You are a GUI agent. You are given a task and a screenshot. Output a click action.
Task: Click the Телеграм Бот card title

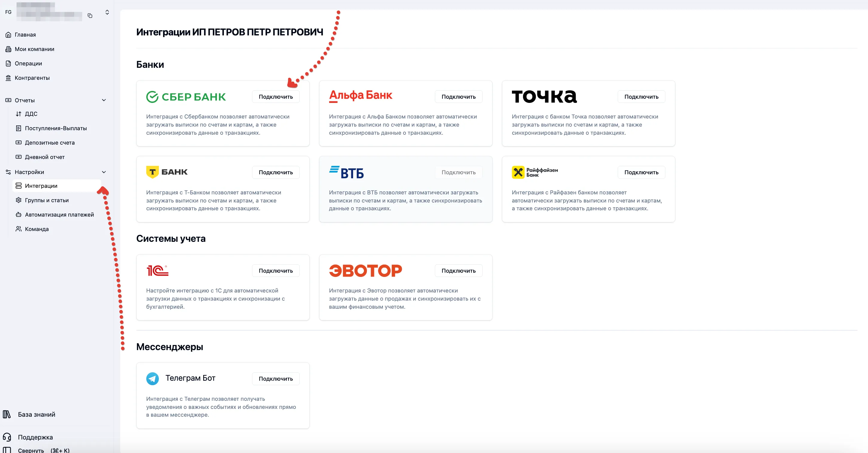pyautogui.click(x=190, y=378)
